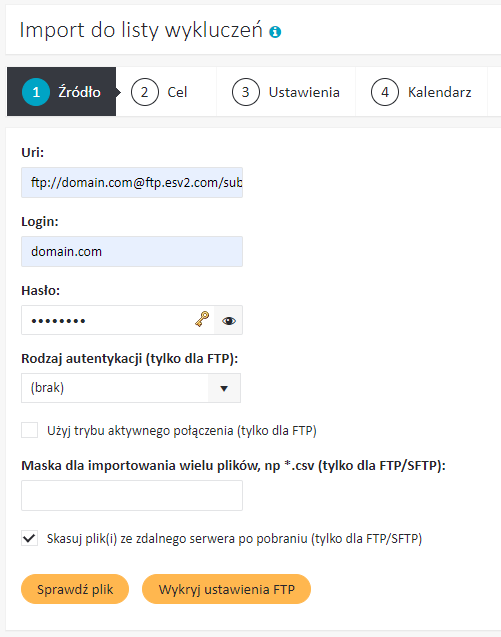Switch to Ustawienia step tab
The width and height of the screenshot is (501, 637).
pos(286,92)
